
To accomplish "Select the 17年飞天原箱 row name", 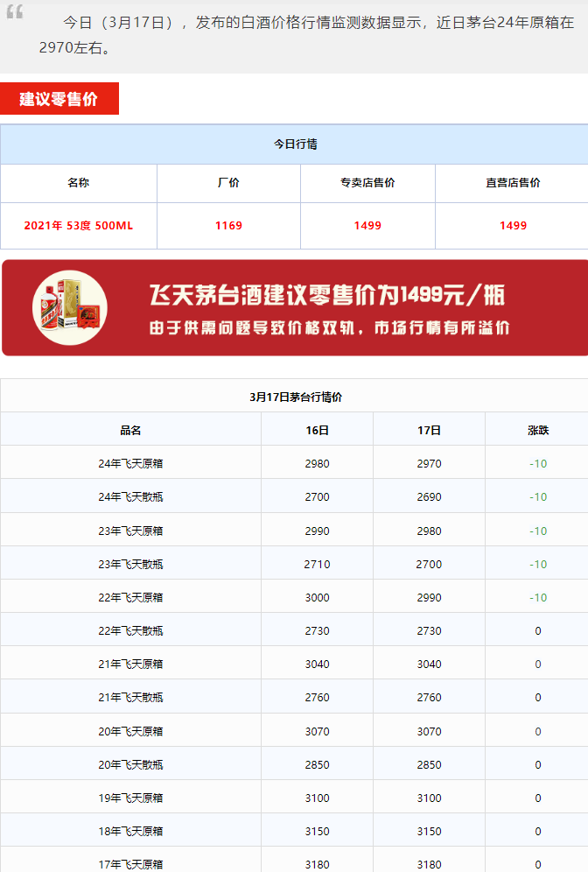I will click(130, 865).
